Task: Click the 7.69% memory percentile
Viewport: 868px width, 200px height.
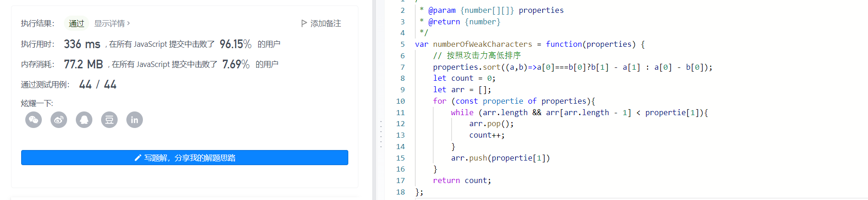Action: (x=236, y=64)
